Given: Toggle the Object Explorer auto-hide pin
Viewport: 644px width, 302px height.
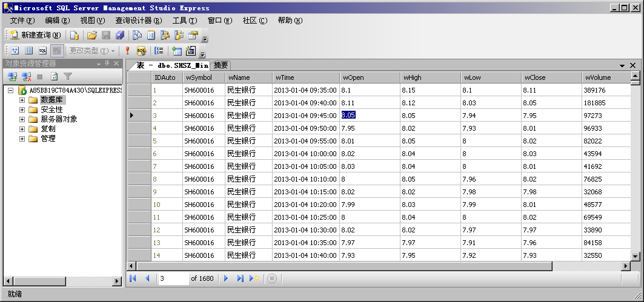Looking at the screenshot, I should (x=107, y=64).
